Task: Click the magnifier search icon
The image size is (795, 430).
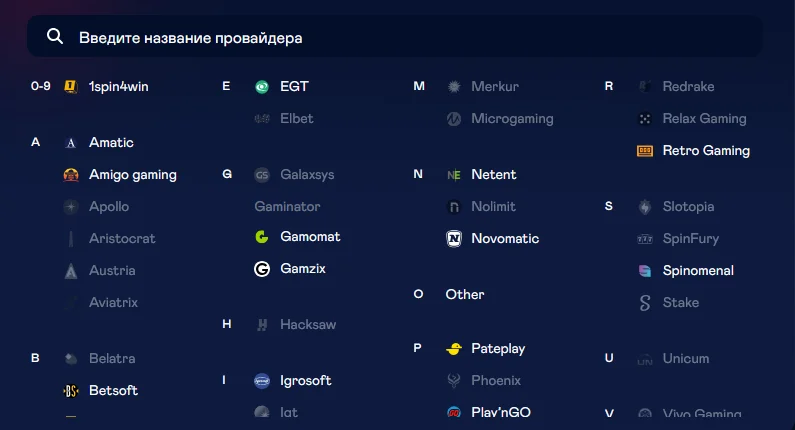Action: 55,36
